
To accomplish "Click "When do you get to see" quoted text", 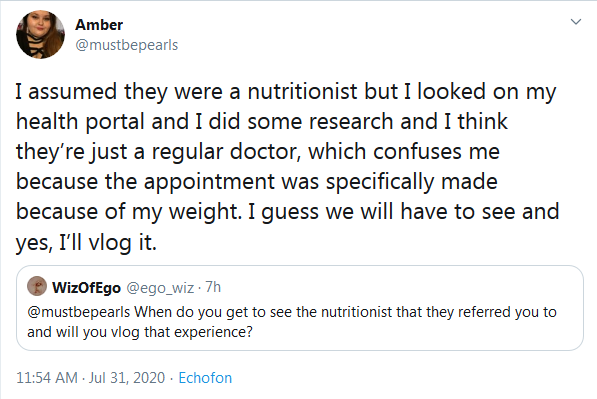I will pos(201,312).
